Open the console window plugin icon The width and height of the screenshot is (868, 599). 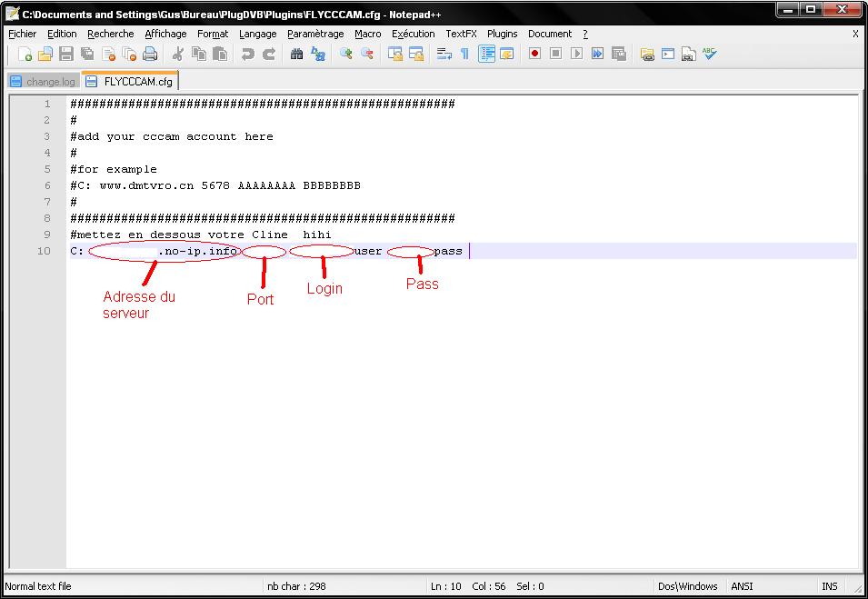tap(668, 54)
